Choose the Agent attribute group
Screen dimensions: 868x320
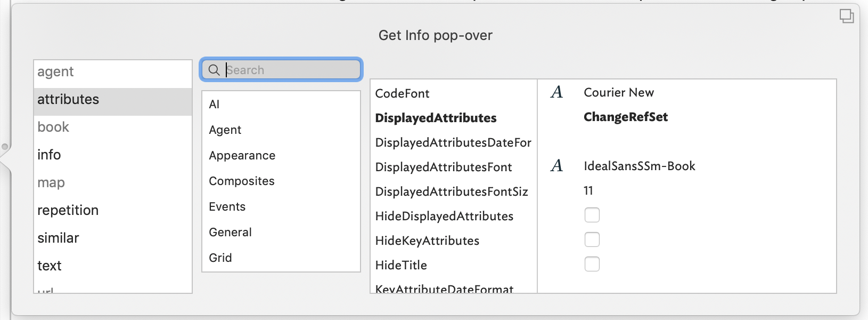click(281, 130)
